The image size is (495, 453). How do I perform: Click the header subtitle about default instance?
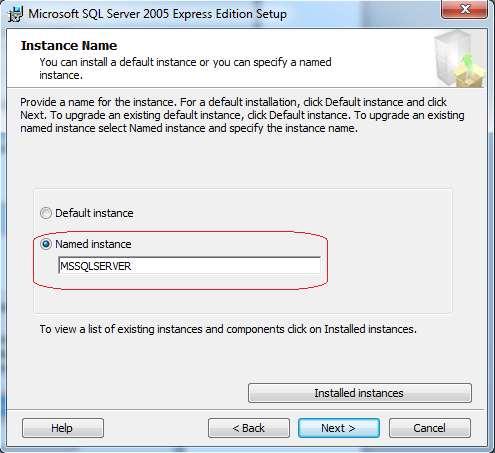point(185,68)
